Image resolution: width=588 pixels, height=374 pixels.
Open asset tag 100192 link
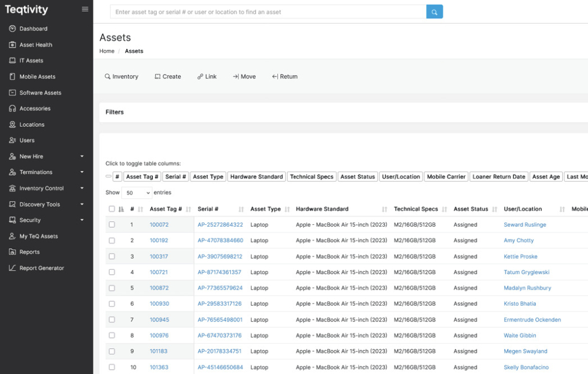point(159,240)
